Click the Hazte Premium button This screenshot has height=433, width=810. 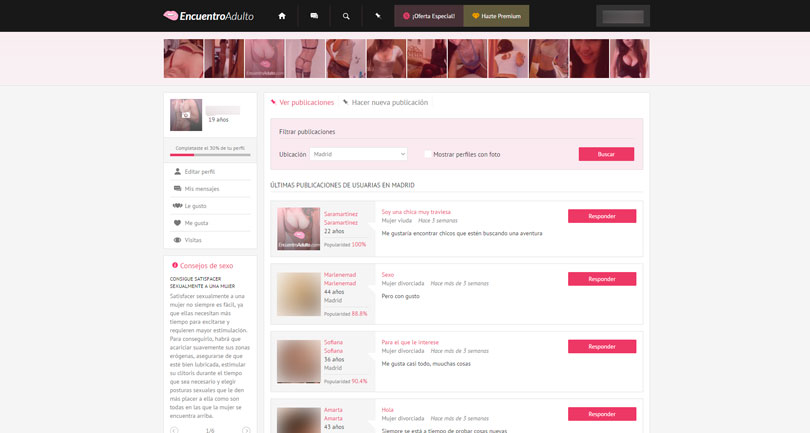[496, 16]
